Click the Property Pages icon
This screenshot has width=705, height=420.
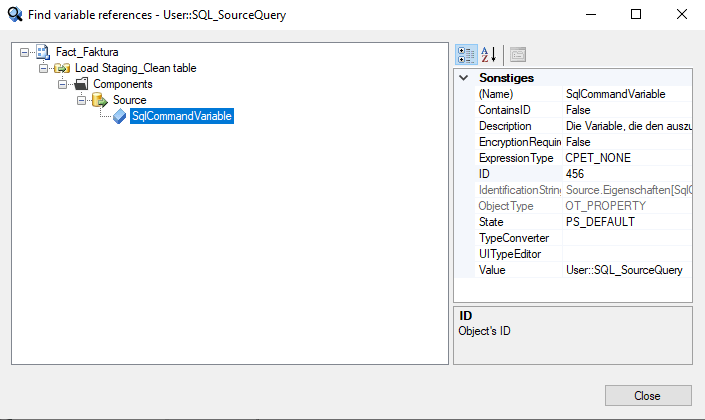click(x=518, y=54)
